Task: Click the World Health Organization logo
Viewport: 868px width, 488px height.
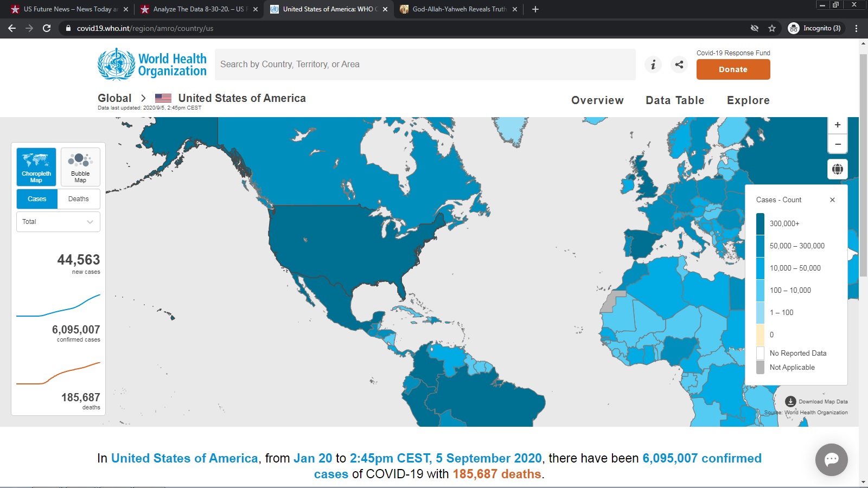Action: (152, 65)
